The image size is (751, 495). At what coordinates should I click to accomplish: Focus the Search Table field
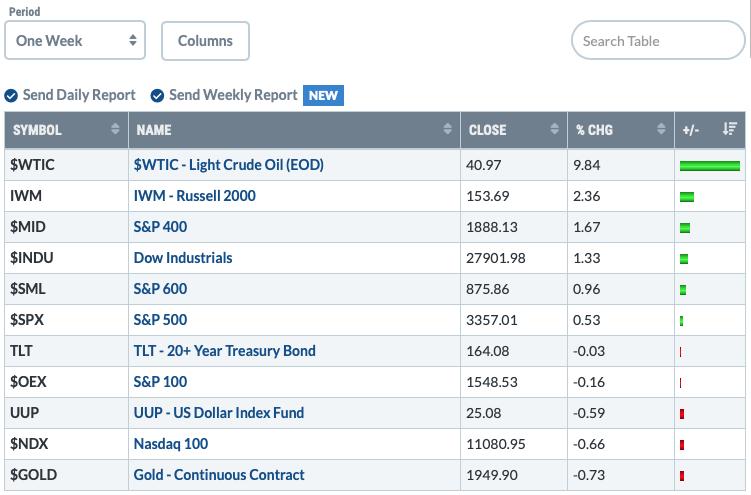pos(658,41)
